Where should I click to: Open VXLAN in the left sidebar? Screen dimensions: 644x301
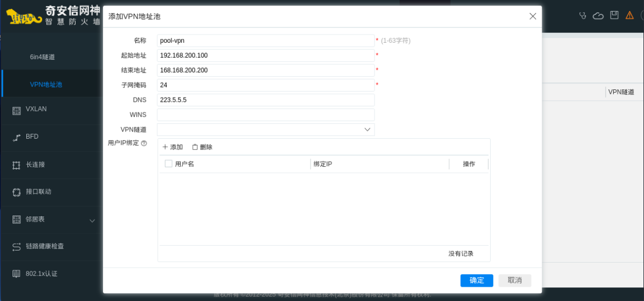36,109
